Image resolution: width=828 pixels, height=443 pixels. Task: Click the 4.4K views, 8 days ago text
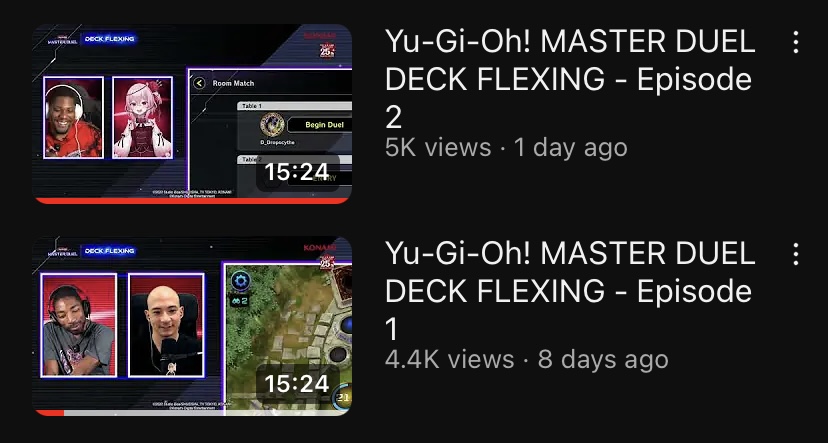(x=526, y=360)
